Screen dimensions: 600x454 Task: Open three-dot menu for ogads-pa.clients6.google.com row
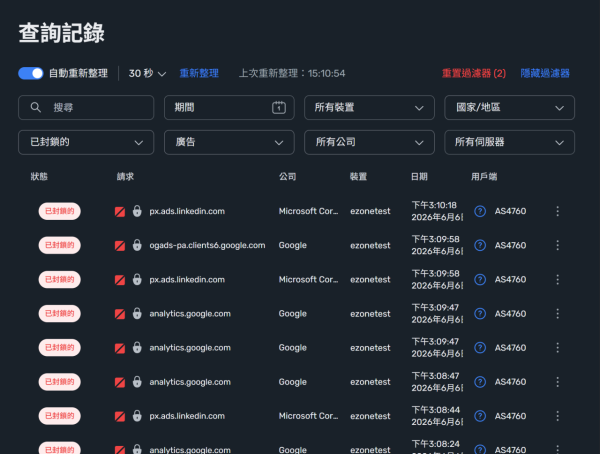[x=558, y=245]
